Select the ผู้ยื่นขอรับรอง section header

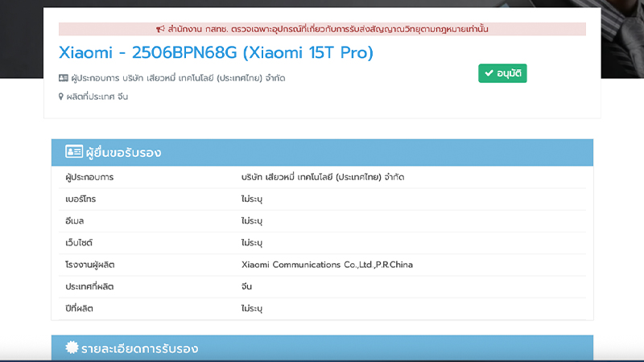coord(323,152)
